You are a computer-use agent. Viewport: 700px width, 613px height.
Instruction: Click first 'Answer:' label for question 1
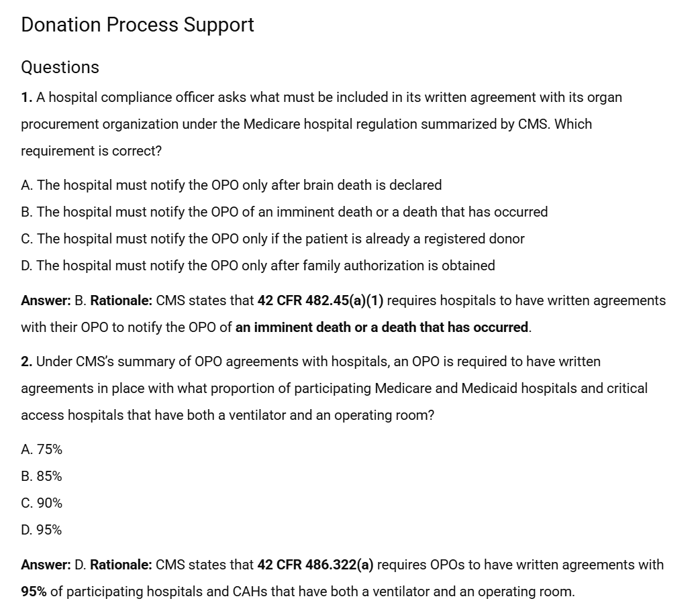46,300
